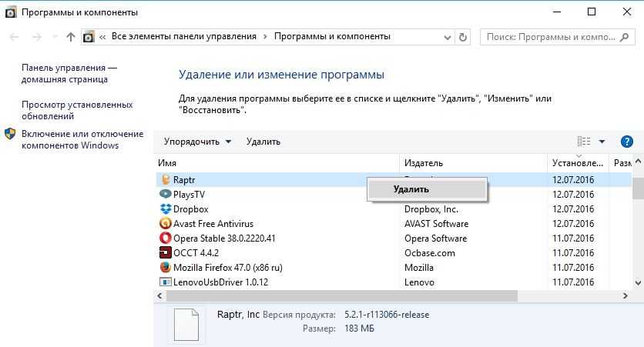Select Opera Stable 38.0.2220.41 entry
Viewport: 644px width, 347px height.
(x=224, y=239)
